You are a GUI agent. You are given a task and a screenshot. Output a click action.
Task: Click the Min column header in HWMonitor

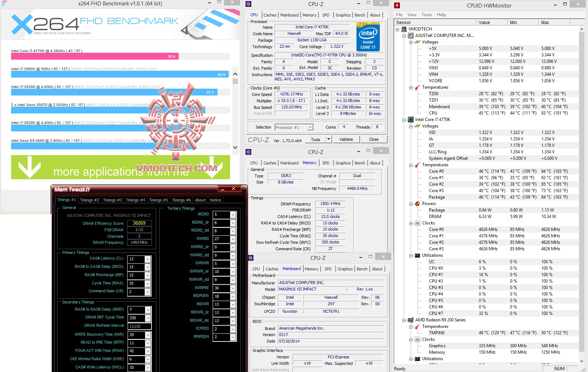click(523, 22)
